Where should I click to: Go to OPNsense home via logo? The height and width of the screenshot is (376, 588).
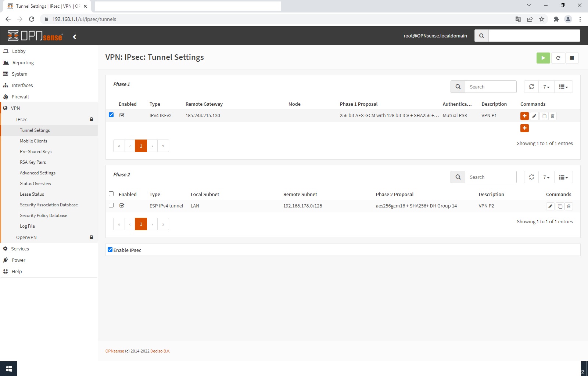(35, 36)
